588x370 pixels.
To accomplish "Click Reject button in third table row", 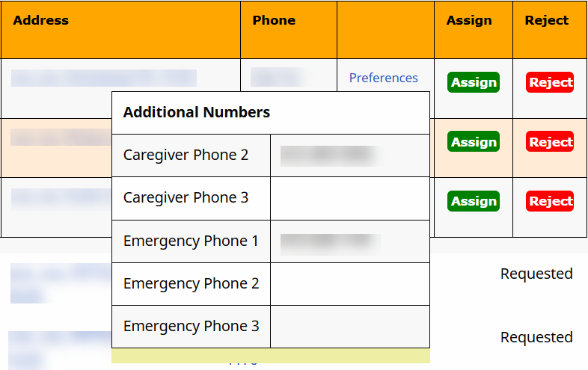I will click(x=551, y=201).
